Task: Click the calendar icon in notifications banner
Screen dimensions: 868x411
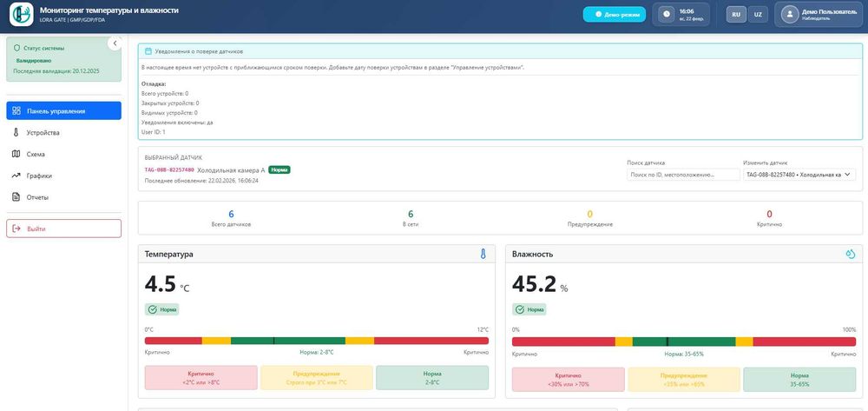Action: pyautogui.click(x=148, y=51)
